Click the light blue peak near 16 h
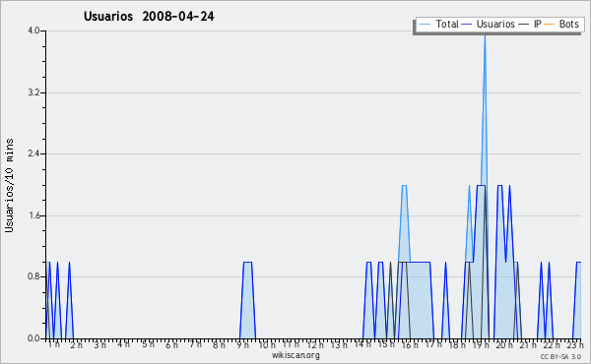This screenshot has height=364, width=591. (404, 185)
